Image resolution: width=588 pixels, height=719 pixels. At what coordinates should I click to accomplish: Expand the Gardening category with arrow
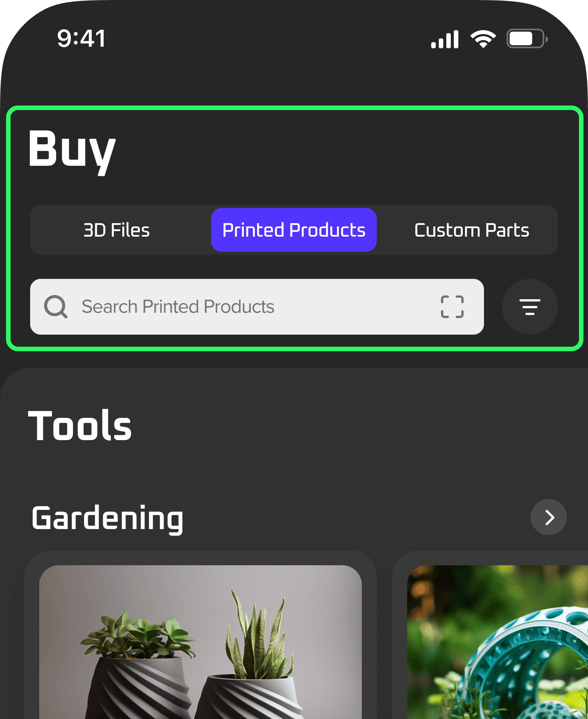(548, 517)
